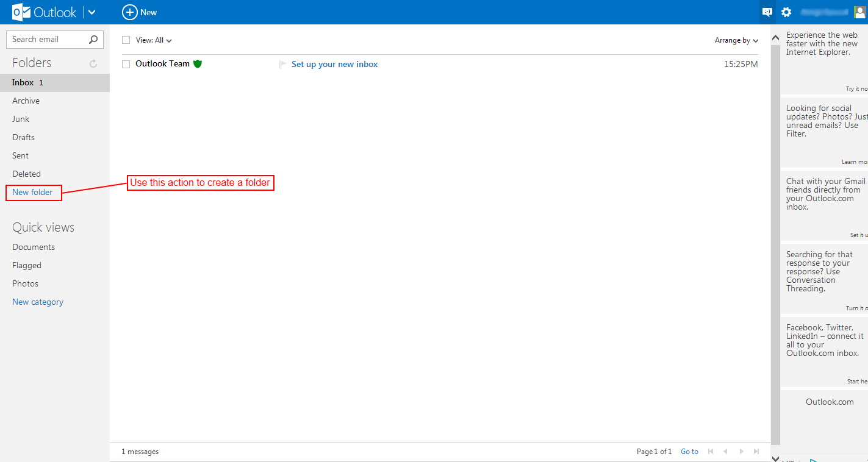Open the Arrange by dropdown
Screen dimensions: 868x462
pos(737,40)
